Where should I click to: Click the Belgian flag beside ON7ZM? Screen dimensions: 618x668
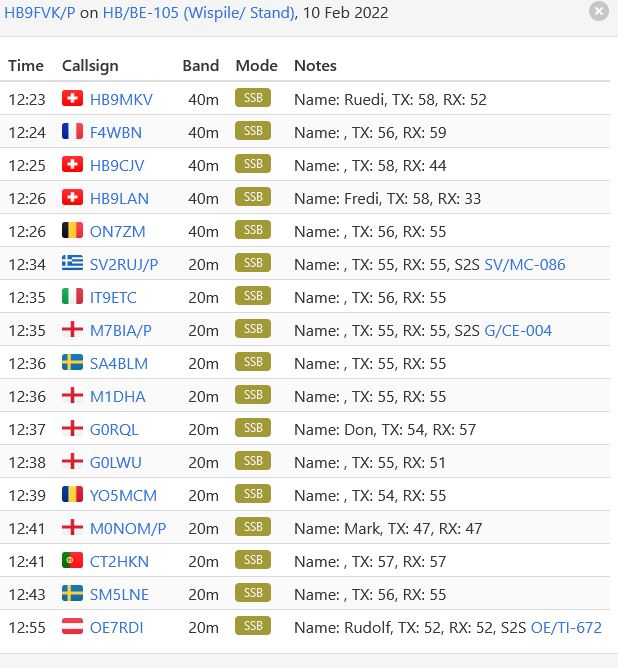pos(72,230)
